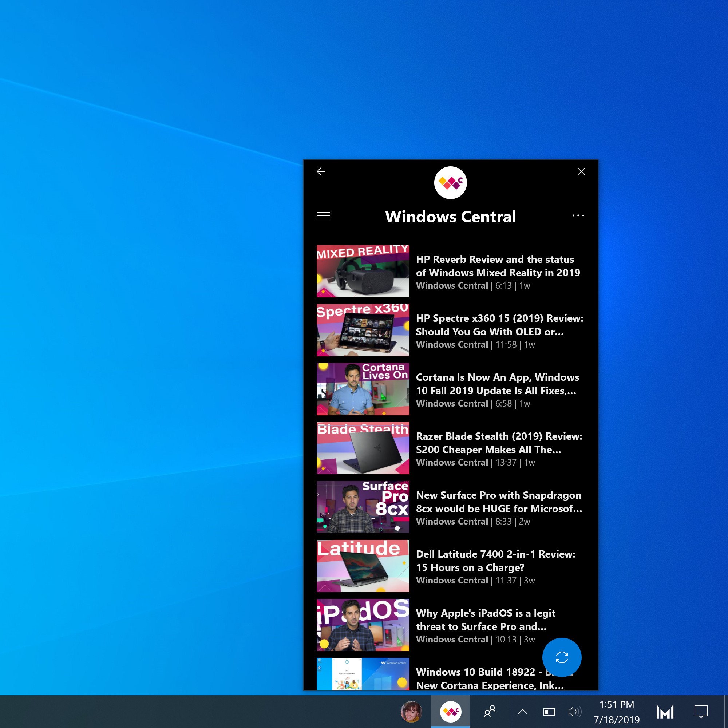Image resolution: width=728 pixels, height=728 pixels.
Task: Open the taskbar clock and date
Action: pyautogui.click(x=617, y=712)
